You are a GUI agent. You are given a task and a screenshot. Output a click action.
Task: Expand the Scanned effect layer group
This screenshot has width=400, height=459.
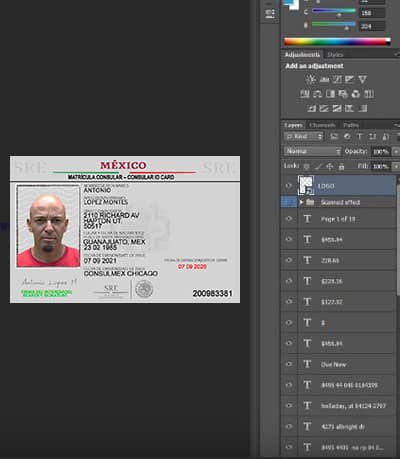[x=301, y=202]
